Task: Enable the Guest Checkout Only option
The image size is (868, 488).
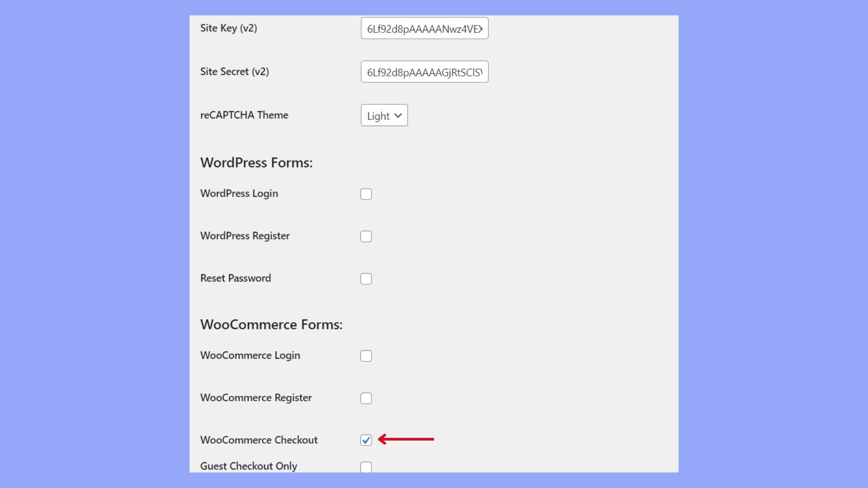Action: tap(366, 467)
